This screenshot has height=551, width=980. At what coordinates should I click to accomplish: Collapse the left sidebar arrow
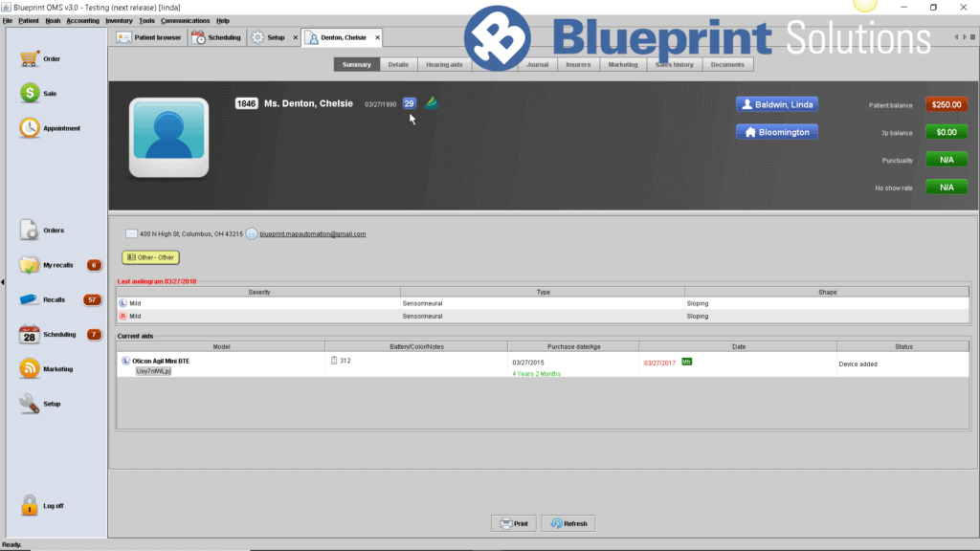3,282
